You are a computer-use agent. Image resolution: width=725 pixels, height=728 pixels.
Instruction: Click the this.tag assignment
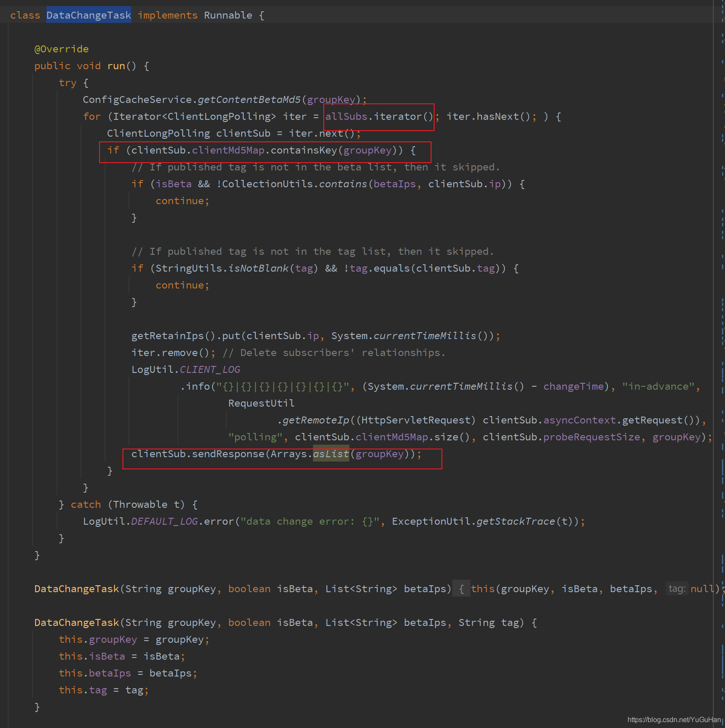(x=103, y=690)
